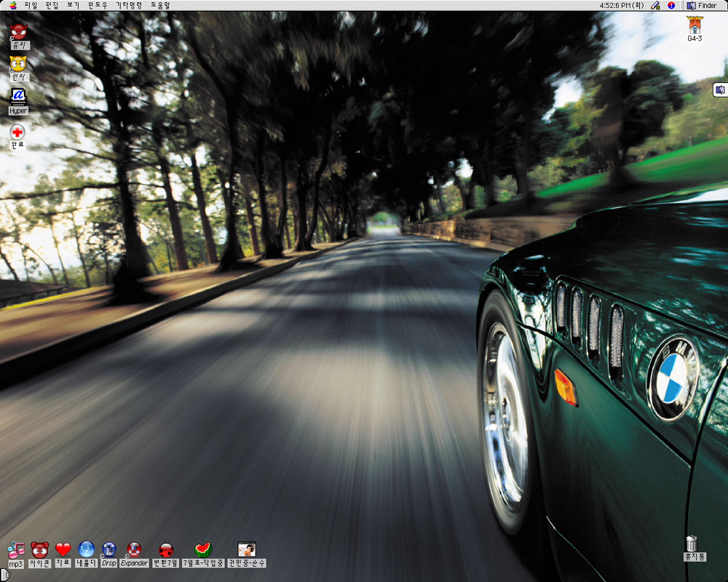Open the 도움말 menu
728x582 pixels.
(x=160, y=5)
